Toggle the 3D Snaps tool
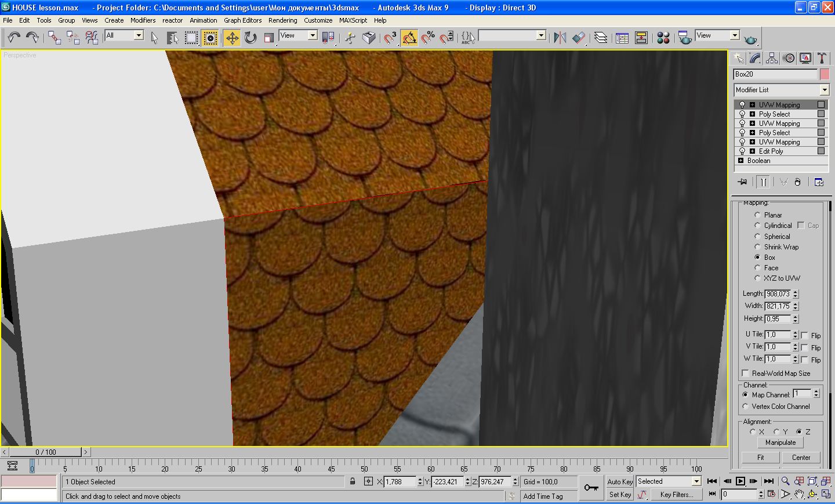Image resolution: width=835 pixels, height=504 pixels. [390, 38]
